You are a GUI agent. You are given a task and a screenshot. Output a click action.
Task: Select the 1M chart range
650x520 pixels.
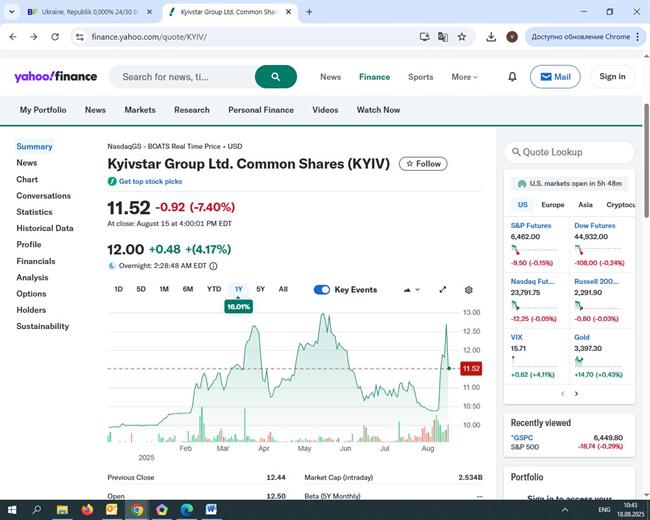(x=164, y=289)
